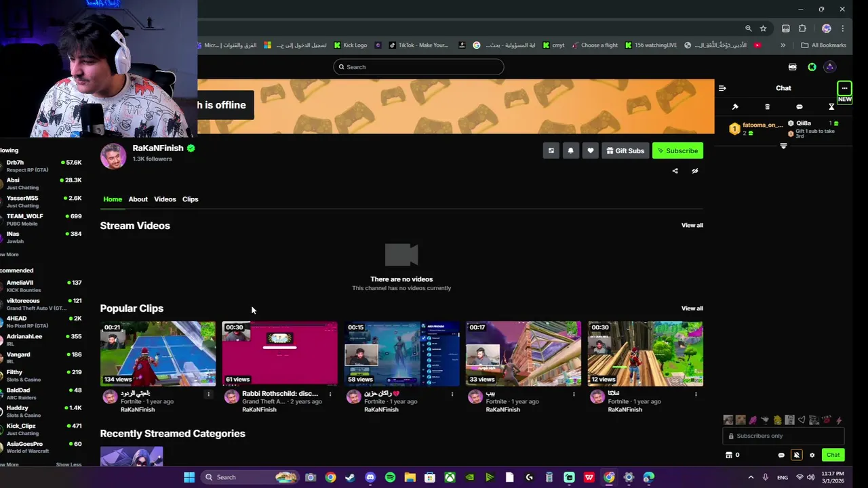868x488 pixels.
Task: Click the RaKaNFinish channel avatar
Action: (x=113, y=156)
